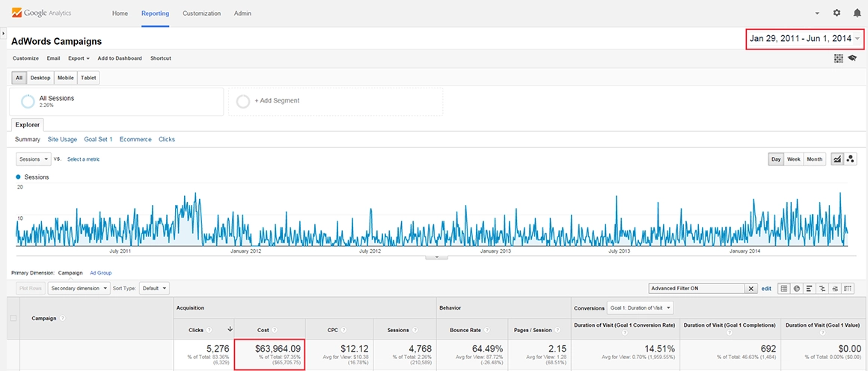This screenshot has width=868, height=371.
Task: Select the term cloud view icon
Action: pyautogui.click(x=835, y=289)
